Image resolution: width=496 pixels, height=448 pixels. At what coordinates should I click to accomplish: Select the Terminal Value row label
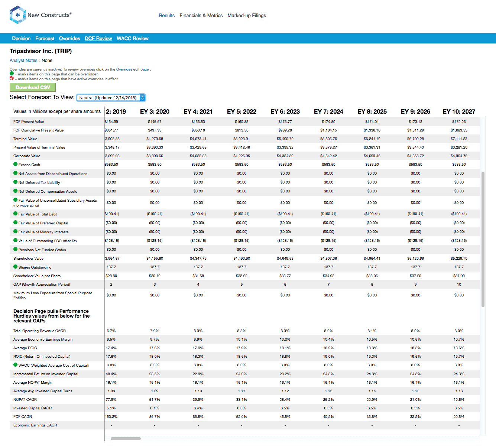coord(25,139)
